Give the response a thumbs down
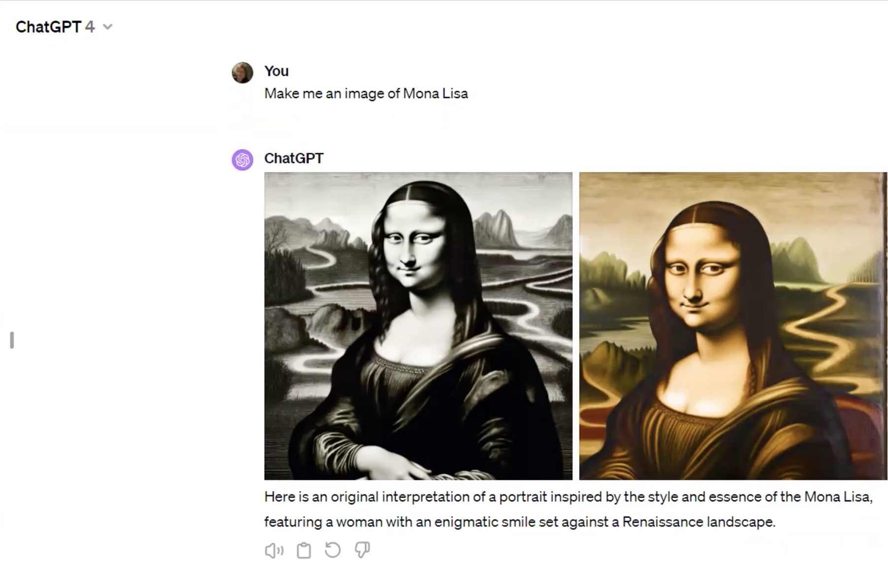The height and width of the screenshot is (588, 888). (x=362, y=550)
